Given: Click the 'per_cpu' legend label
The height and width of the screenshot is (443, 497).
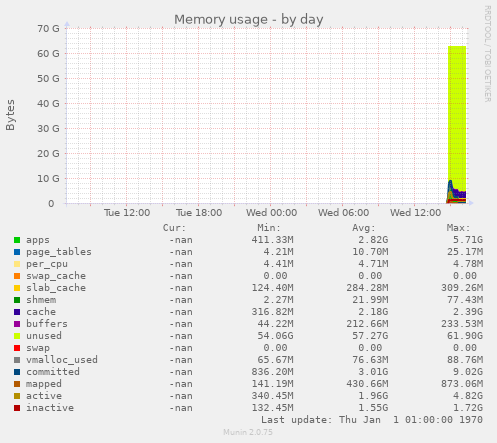Looking at the screenshot, I should pyautogui.click(x=47, y=264).
